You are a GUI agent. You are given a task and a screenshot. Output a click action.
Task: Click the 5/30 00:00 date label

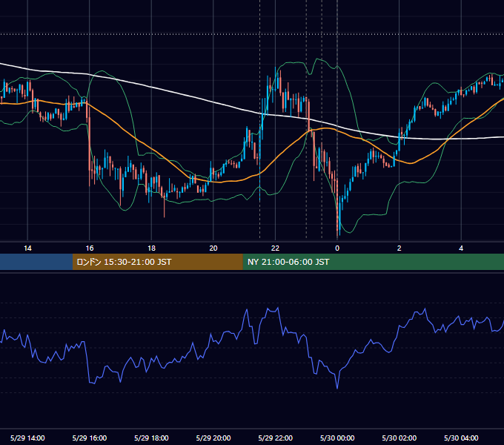tap(337, 438)
